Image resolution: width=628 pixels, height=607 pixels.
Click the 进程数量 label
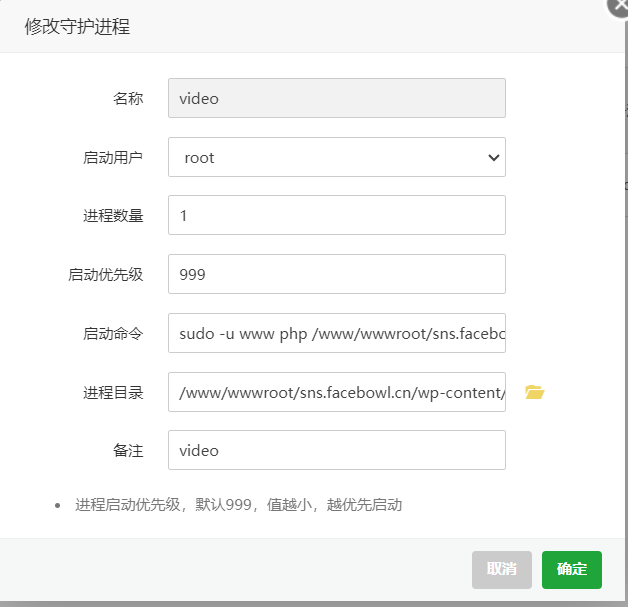click(113, 215)
